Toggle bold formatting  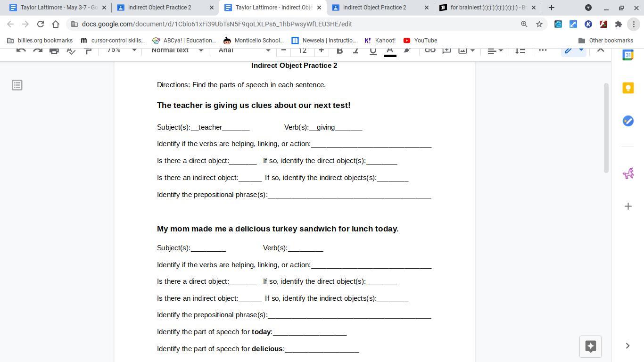click(x=339, y=50)
